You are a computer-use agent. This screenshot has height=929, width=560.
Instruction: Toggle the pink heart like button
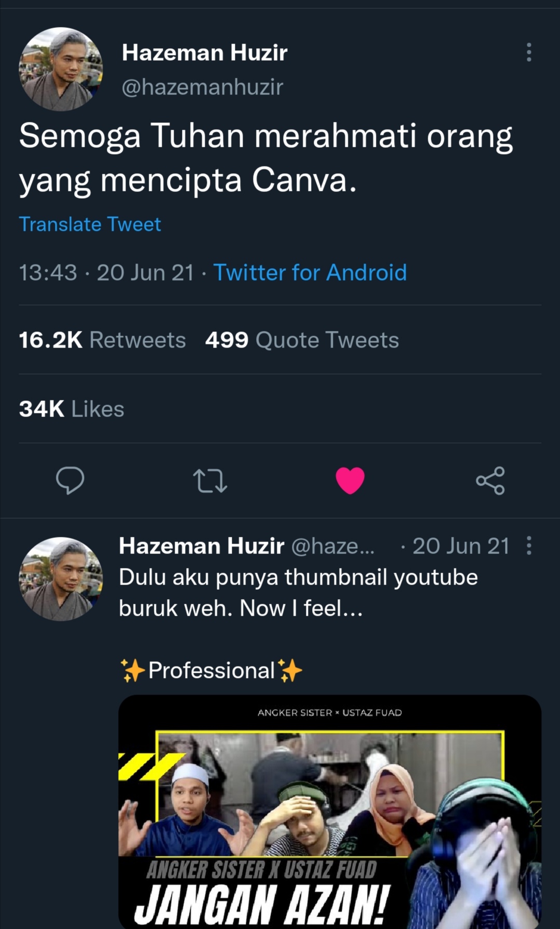pyautogui.click(x=350, y=480)
